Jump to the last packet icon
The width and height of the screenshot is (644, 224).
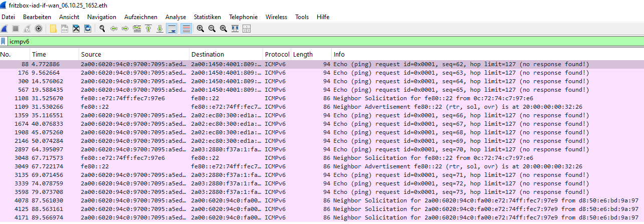[160, 29]
